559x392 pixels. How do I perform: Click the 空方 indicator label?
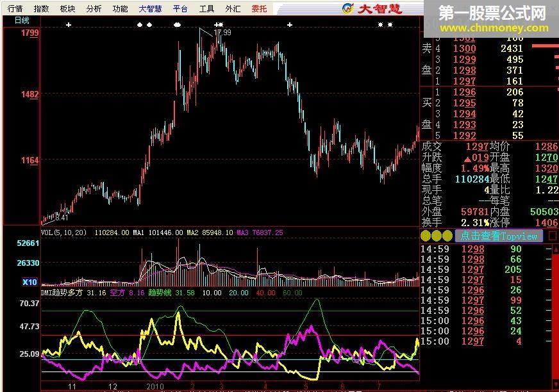pos(117,293)
